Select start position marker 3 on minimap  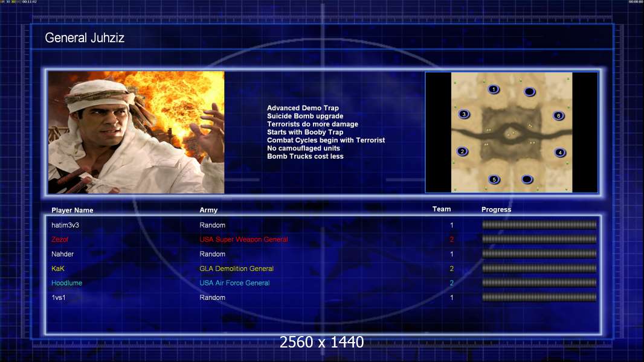click(464, 114)
